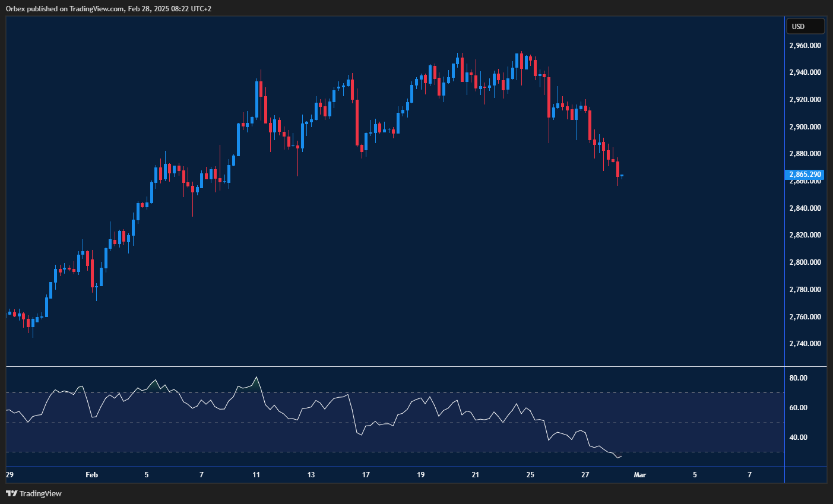The width and height of the screenshot is (833, 504).
Task: Click the 40.00 RSI scale label
Action: tap(799, 438)
